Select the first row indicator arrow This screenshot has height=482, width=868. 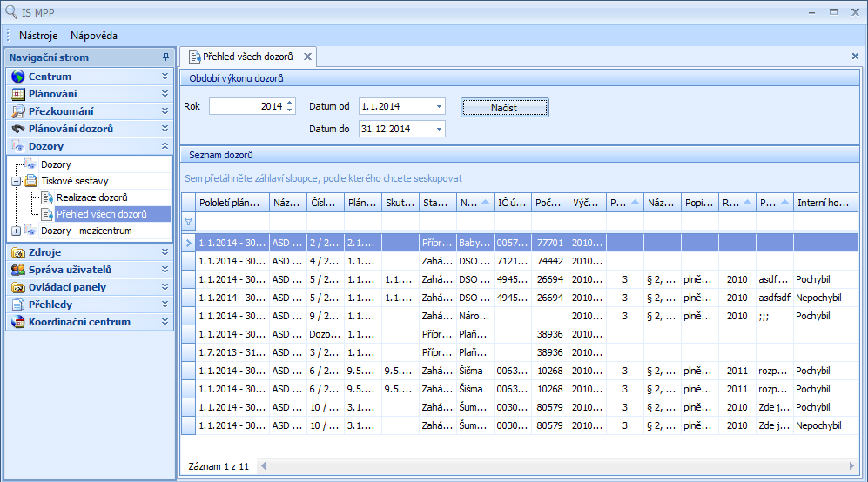(x=188, y=243)
